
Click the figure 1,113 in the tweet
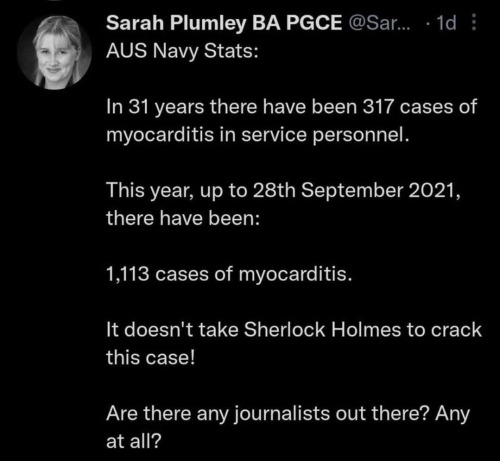point(128,275)
